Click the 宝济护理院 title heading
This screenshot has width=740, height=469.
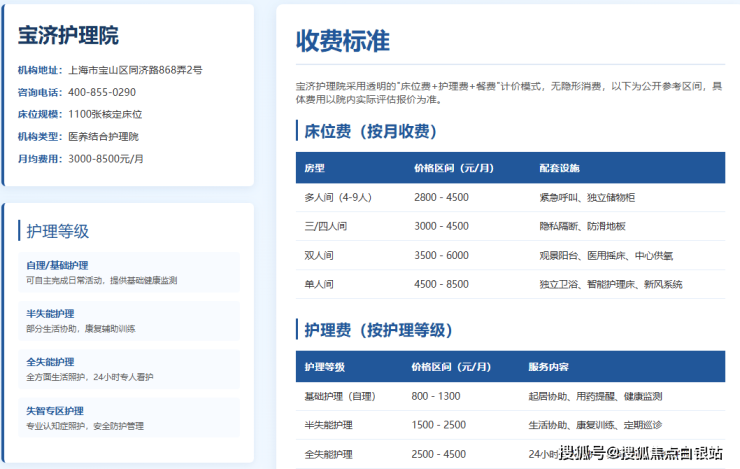click(x=68, y=36)
